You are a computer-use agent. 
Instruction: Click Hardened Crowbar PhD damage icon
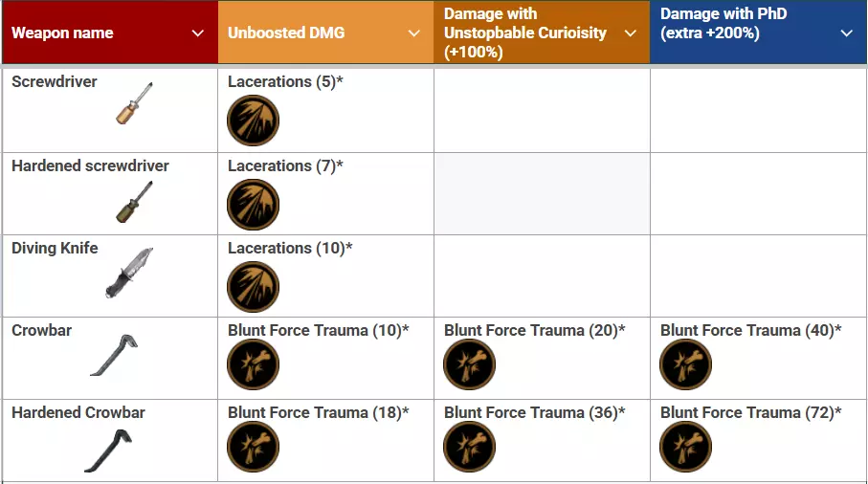coord(685,448)
